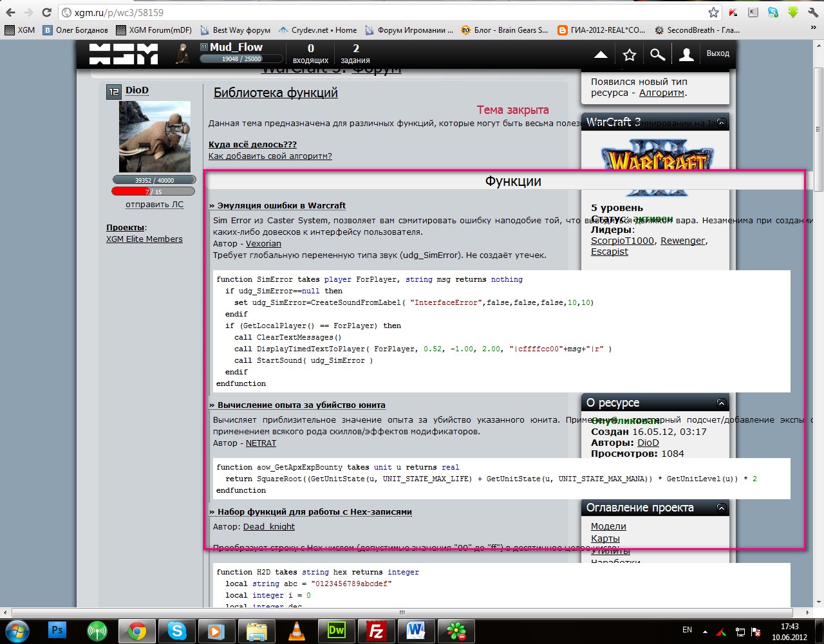824x644 pixels.
Task: Open the 'задания' tasks counter
Action: click(356, 54)
